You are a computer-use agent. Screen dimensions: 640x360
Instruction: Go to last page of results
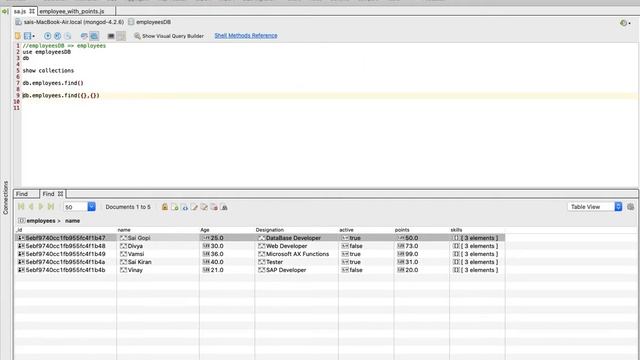[51, 207]
